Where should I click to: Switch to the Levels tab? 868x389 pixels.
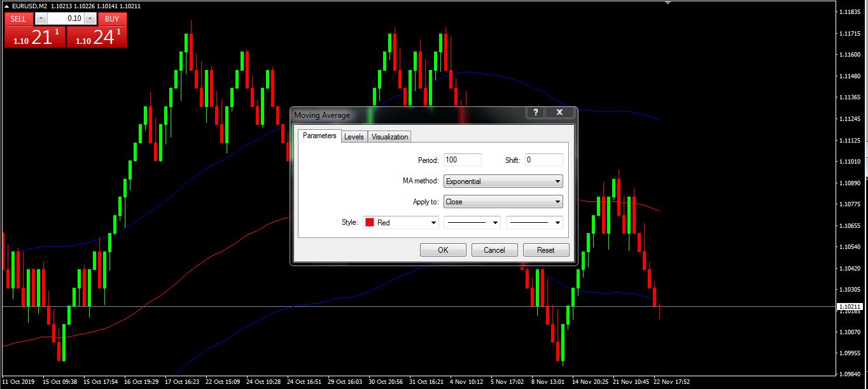point(354,137)
